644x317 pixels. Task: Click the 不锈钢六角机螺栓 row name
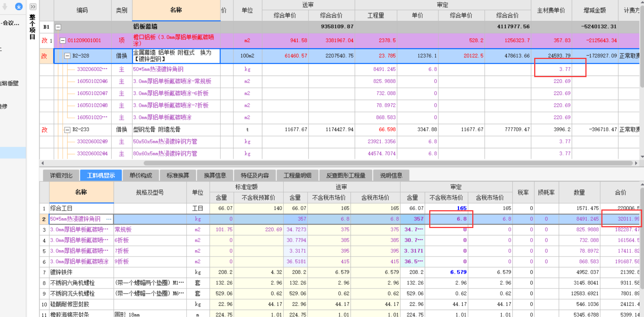click(81, 283)
